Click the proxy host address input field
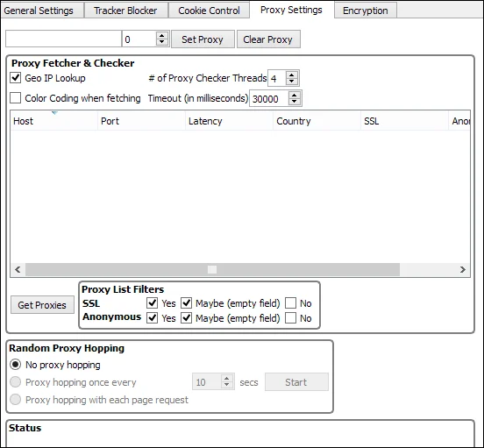The height and width of the screenshot is (448, 484). tap(63, 39)
